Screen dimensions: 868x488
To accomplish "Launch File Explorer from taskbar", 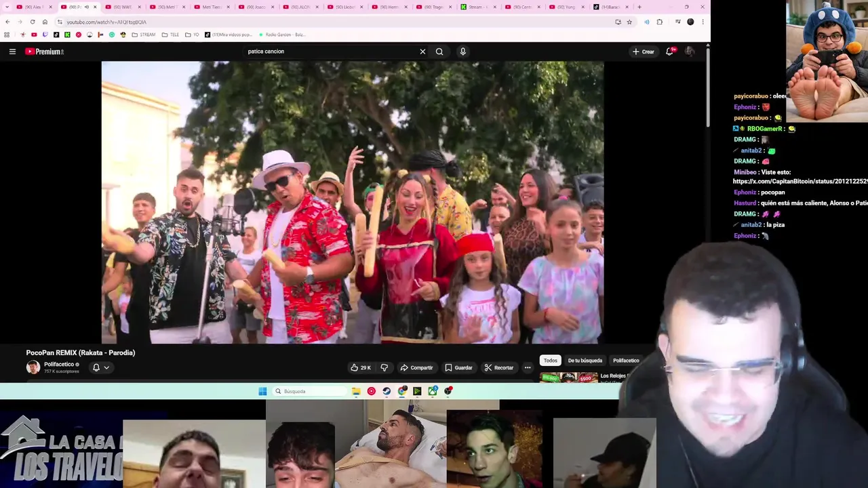I will (x=356, y=391).
